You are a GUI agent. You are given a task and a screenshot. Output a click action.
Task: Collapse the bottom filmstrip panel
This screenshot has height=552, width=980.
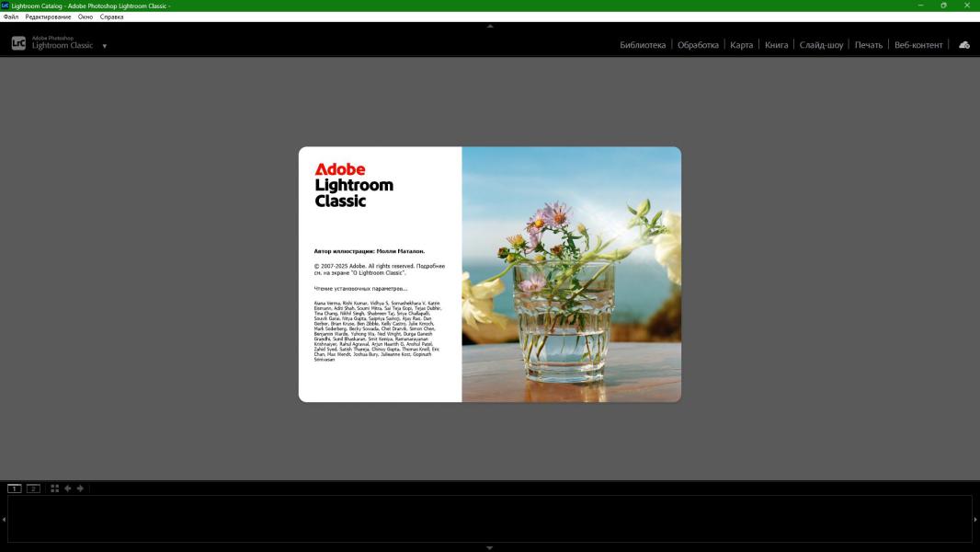(x=490, y=547)
